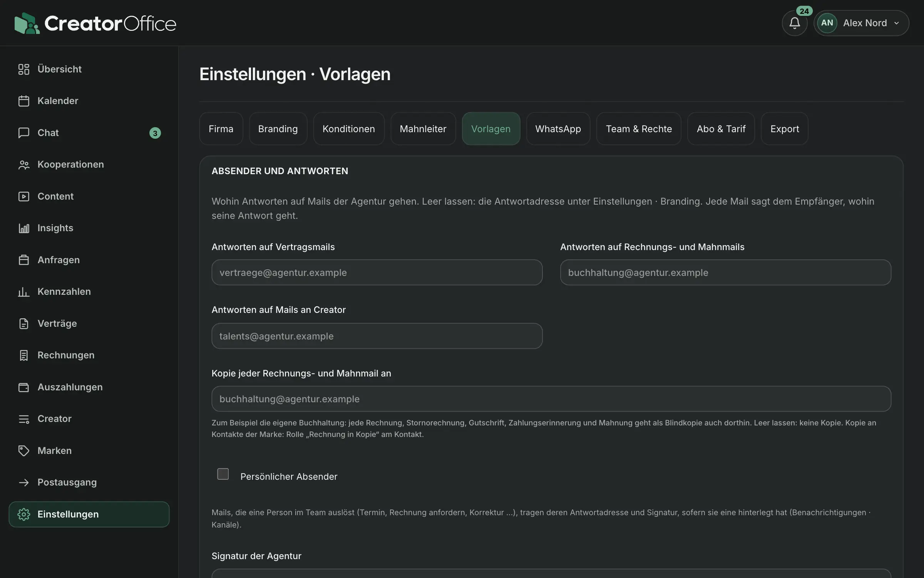Click the Chat unread badge showing 3

pos(155,133)
